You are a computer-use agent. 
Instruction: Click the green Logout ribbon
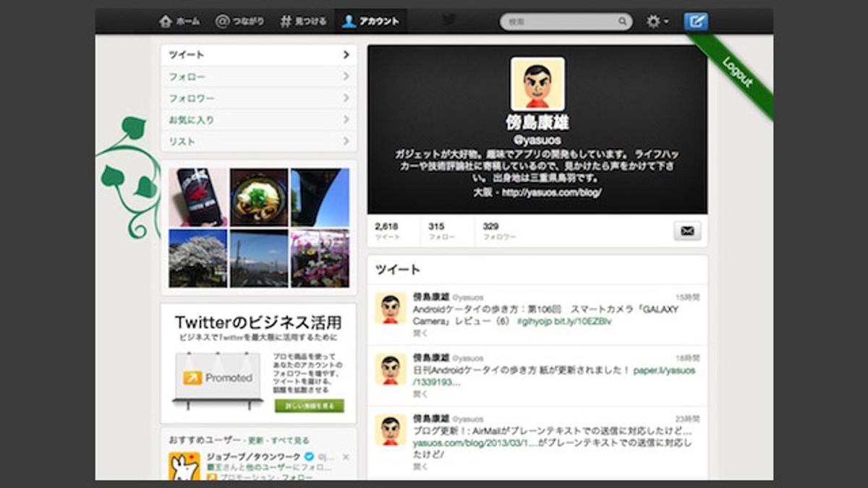coord(737,72)
